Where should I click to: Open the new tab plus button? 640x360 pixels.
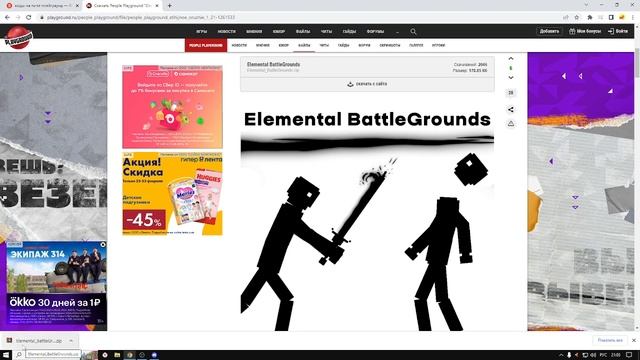(x=169, y=6)
